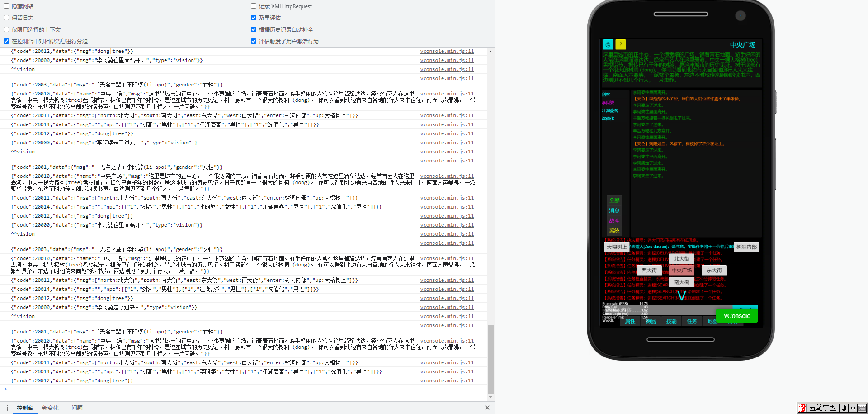868x414 pixels.
Task: Enable the 记录 XMLHttpRequest checkbox
Action: 254,6
